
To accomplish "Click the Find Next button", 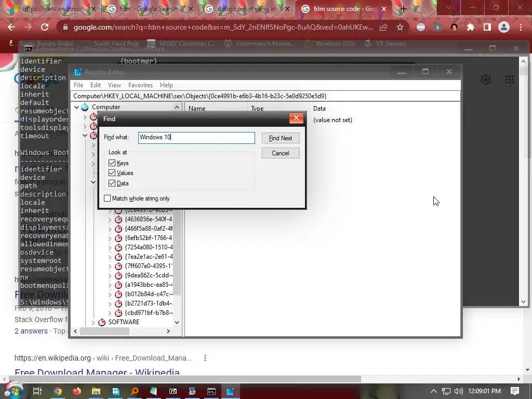I will pyautogui.click(x=280, y=138).
